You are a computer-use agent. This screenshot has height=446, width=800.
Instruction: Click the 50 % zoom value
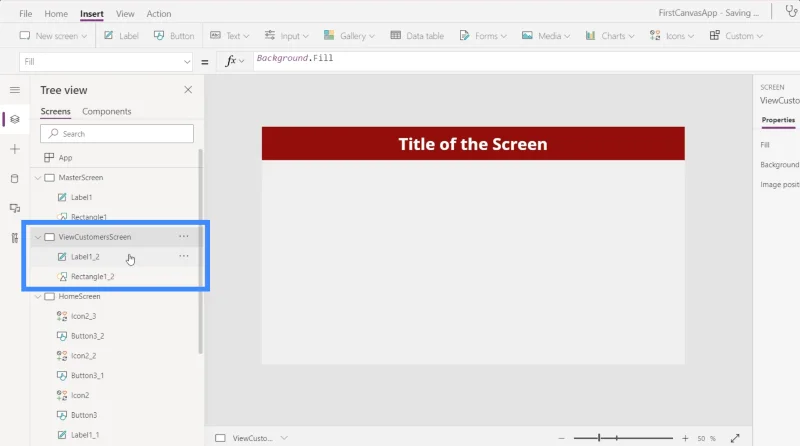[x=707, y=438]
